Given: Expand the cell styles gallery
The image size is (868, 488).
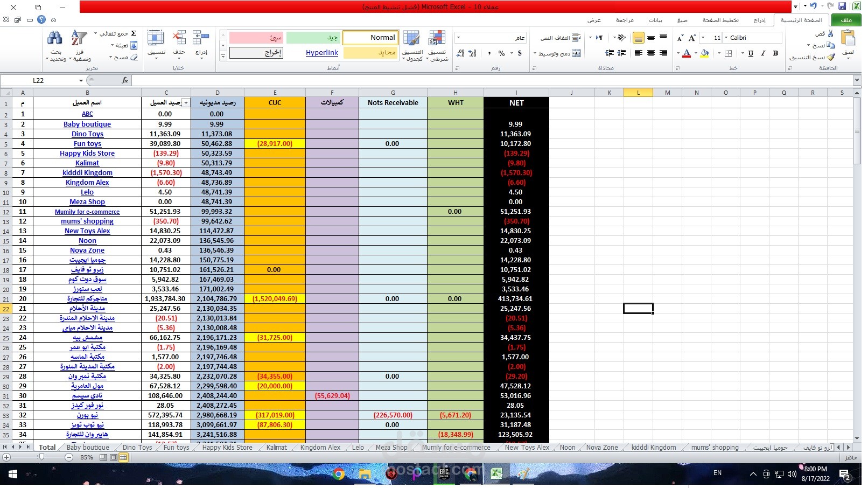Looking at the screenshot, I should pyautogui.click(x=223, y=57).
